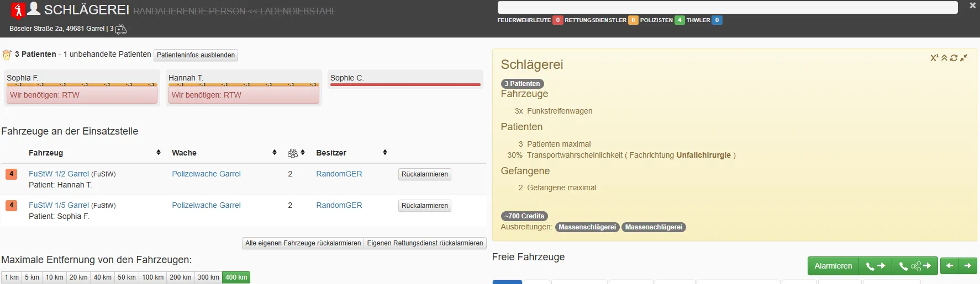This screenshot has width=980, height=284.
Task: Sort table by Wache column arrows
Action: tap(275, 153)
